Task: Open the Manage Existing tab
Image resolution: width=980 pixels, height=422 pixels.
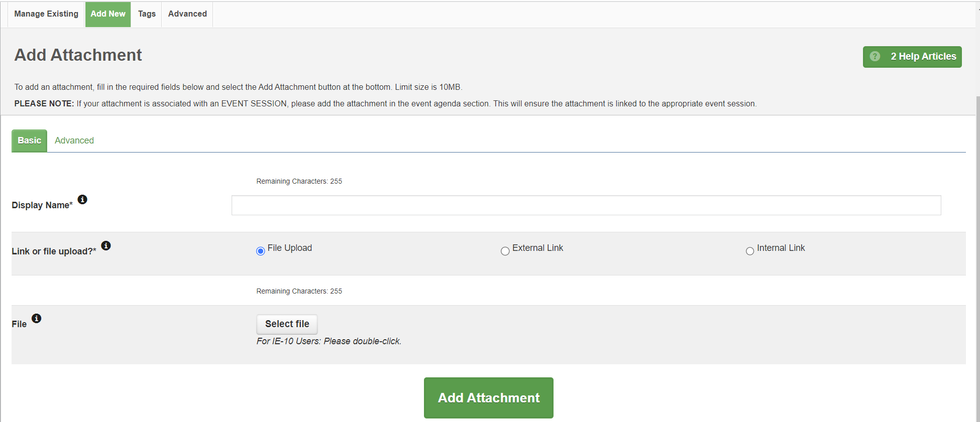Action: tap(46, 14)
